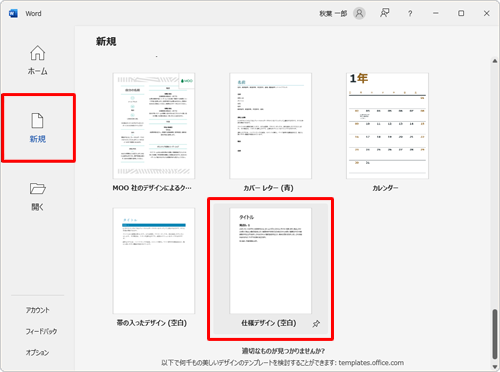
Task: Open アカウント (Account) settings
Action: tap(38, 310)
